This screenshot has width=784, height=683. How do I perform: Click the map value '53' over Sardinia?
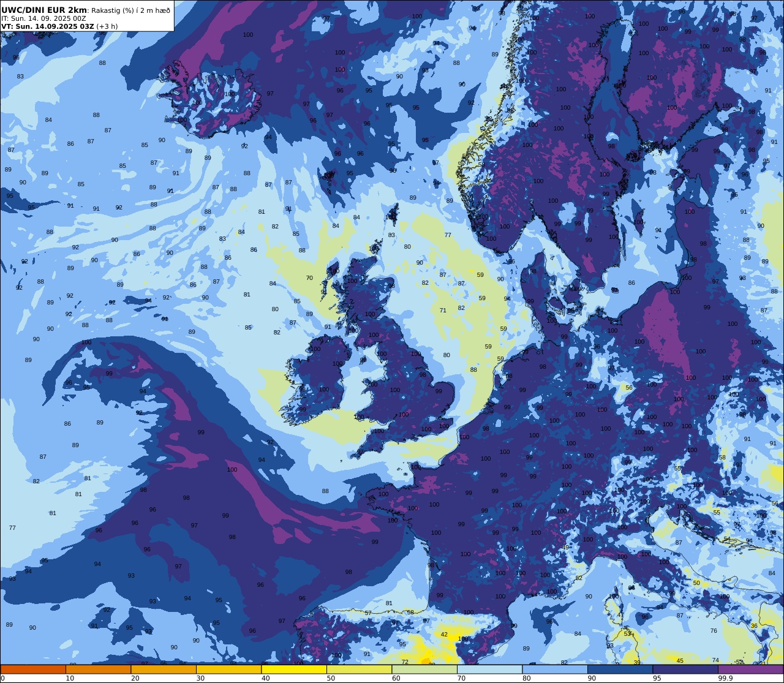click(627, 634)
